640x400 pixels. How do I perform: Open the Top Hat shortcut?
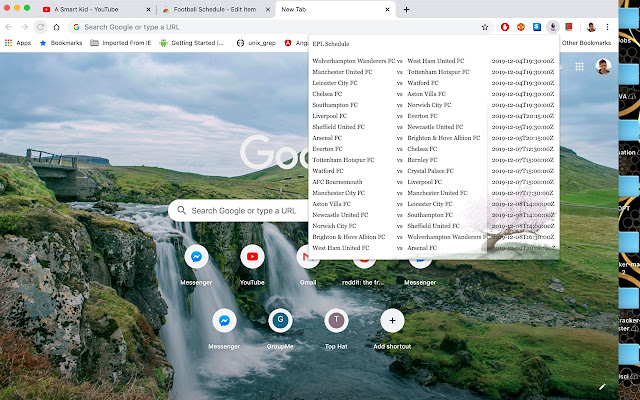336,321
